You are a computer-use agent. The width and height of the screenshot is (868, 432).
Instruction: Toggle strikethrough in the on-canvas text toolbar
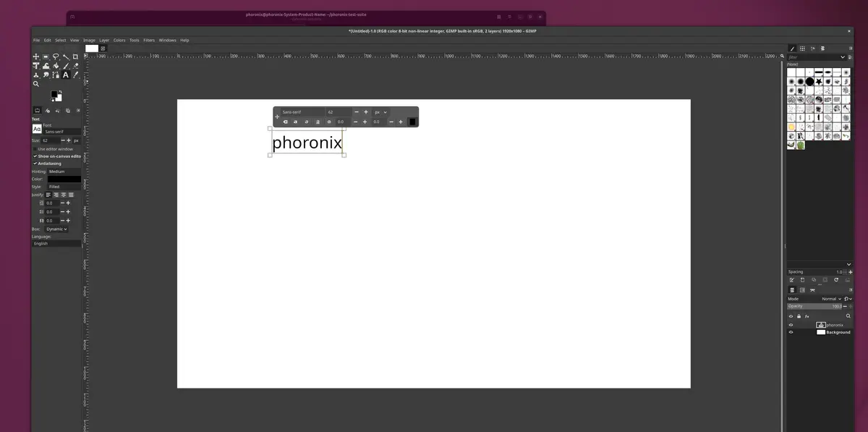click(x=329, y=122)
